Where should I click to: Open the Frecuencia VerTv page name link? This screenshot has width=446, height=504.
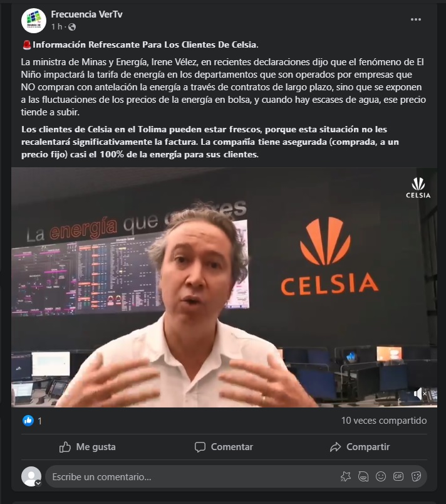tap(86, 14)
